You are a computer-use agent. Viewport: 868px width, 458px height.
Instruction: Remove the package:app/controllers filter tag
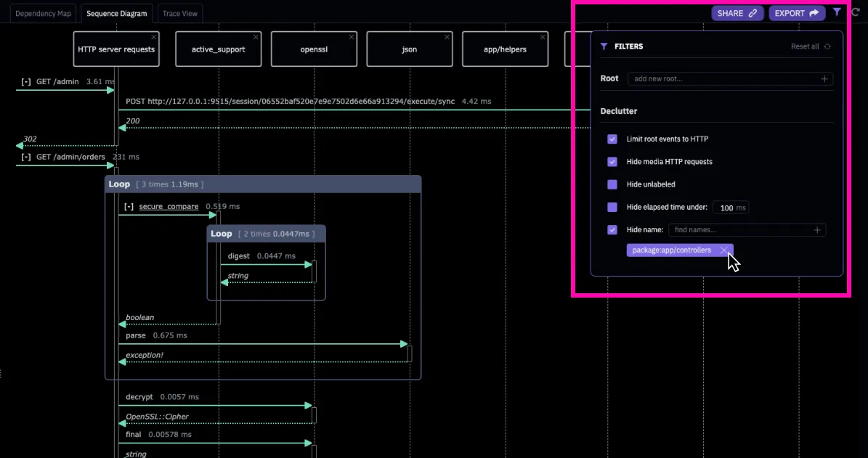click(723, 250)
